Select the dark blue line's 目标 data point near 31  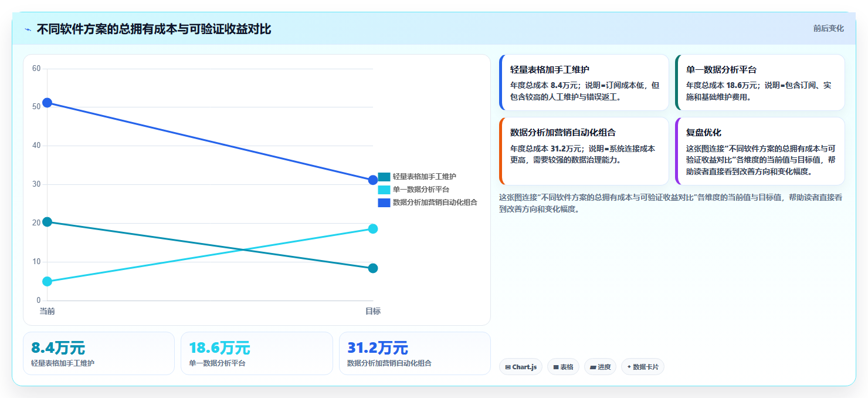[x=373, y=180]
